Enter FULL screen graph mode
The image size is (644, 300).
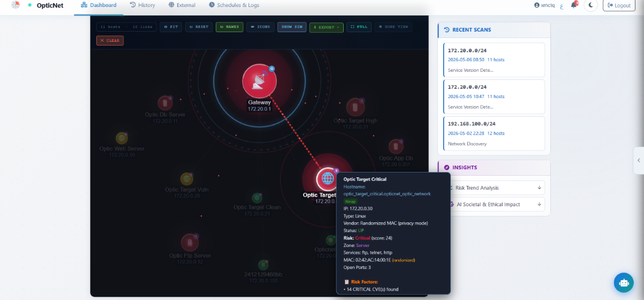[x=359, y=27]
